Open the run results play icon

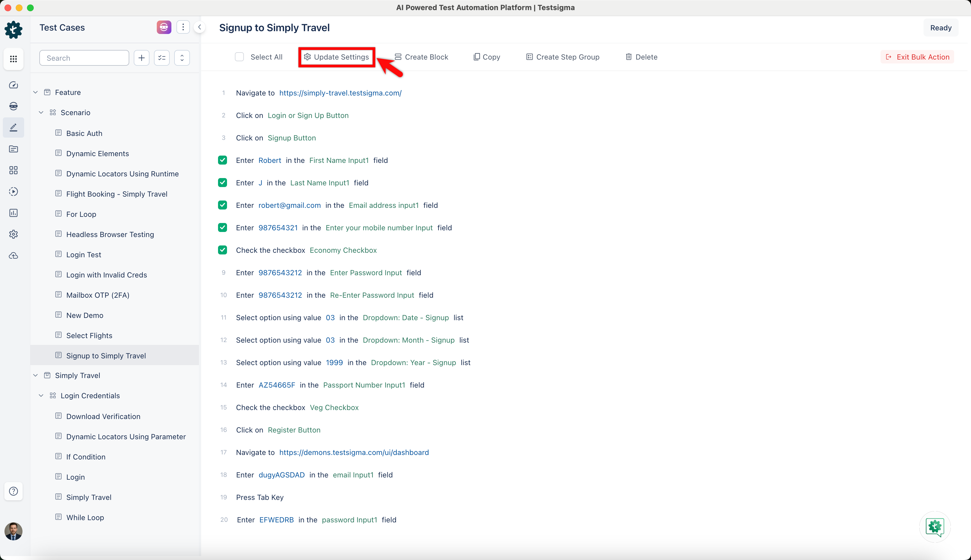pyautogui.click(x=13, y=192)
